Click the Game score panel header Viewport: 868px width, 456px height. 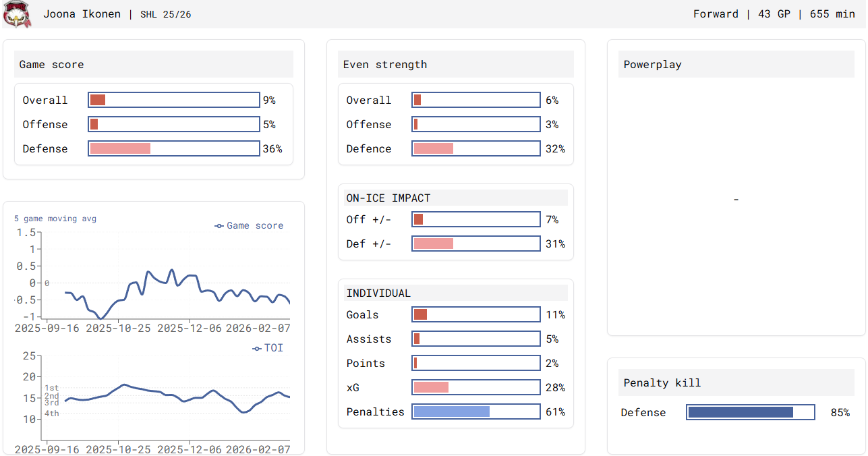click(x=154, y=65)
